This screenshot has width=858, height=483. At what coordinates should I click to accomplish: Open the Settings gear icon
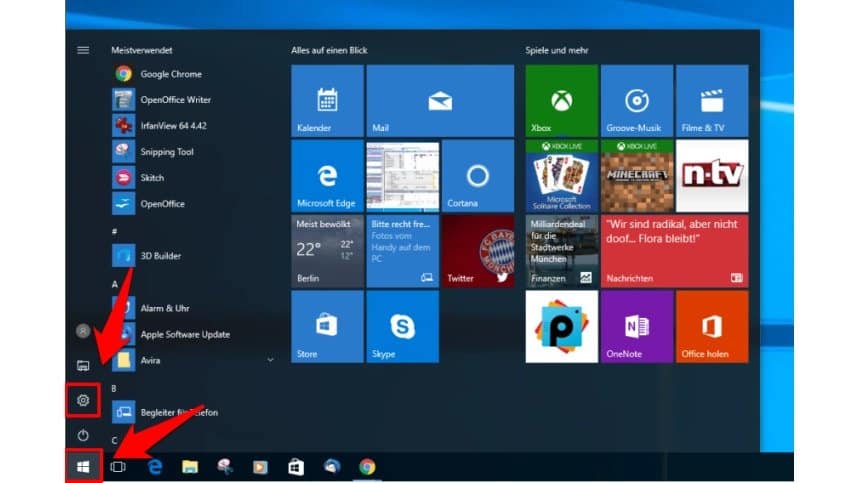pyautogui.click(x=83, y=401)
